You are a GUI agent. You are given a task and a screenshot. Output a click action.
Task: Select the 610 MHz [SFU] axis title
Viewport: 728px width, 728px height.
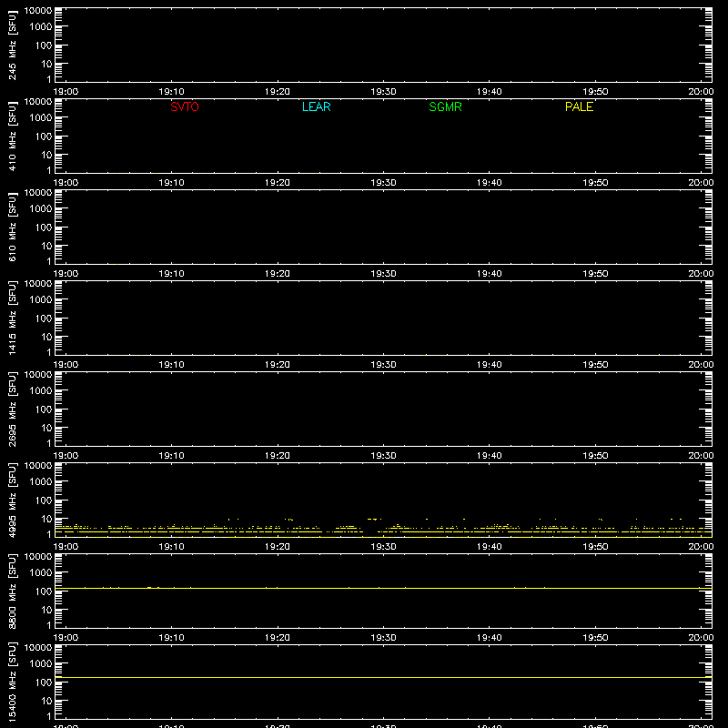pyautogui.click(x=12, y=227)
